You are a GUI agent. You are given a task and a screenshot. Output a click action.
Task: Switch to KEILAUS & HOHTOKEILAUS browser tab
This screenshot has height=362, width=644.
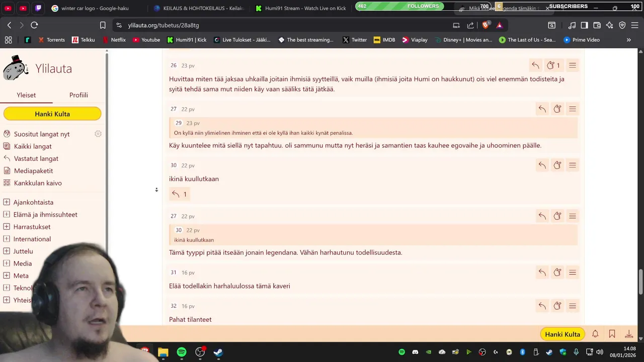click(199, 8)
